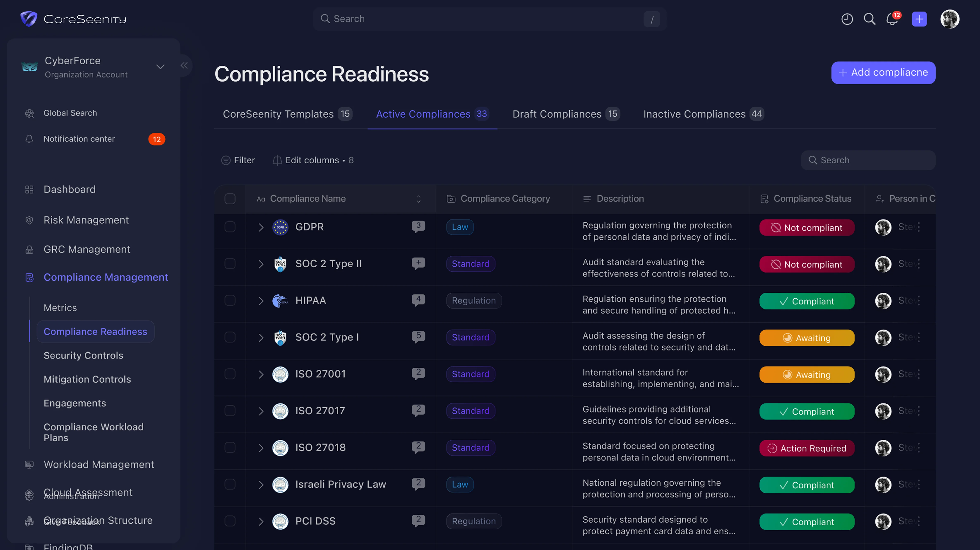This screenshot has width=980, height=550.
Task: Toggle the select-all header checkbox
Action: point(230,199)
